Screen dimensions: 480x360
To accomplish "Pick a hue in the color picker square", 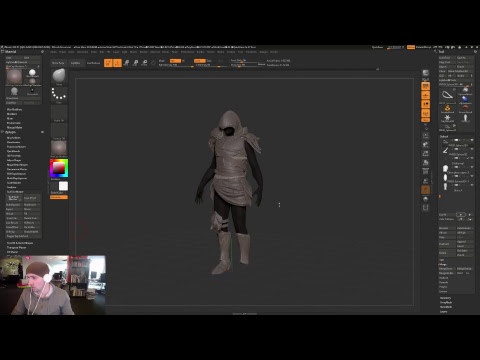I will pyautogui.click(x=59, y=168).
